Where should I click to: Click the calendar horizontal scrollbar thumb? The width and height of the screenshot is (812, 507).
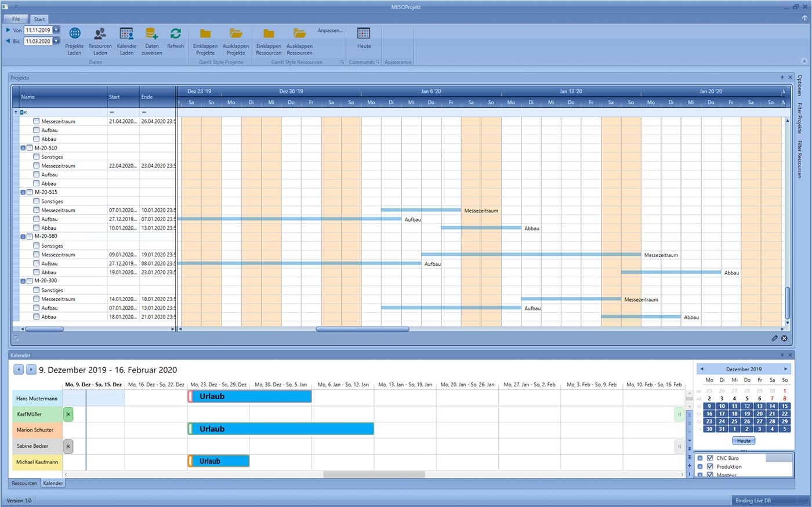coord(374,475)
